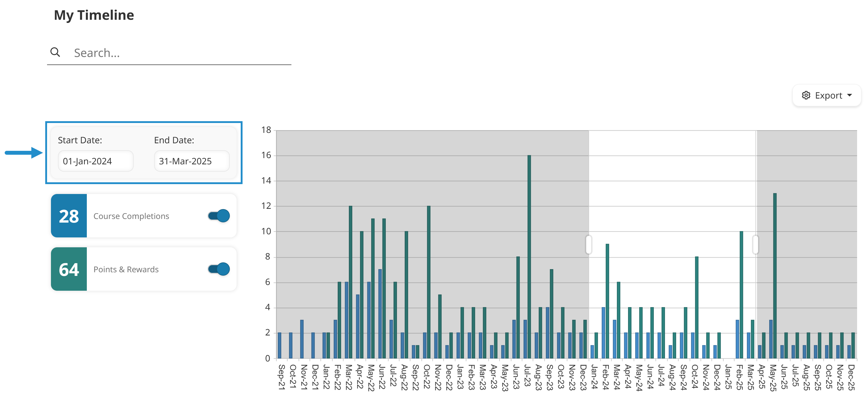Click the tallest Jul-23 green bar
868x408 pixels.
coord(529,257)
